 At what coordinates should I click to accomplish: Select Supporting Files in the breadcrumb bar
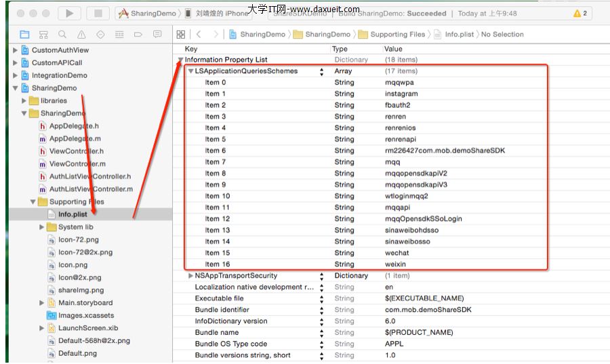(x=397, y=34)
